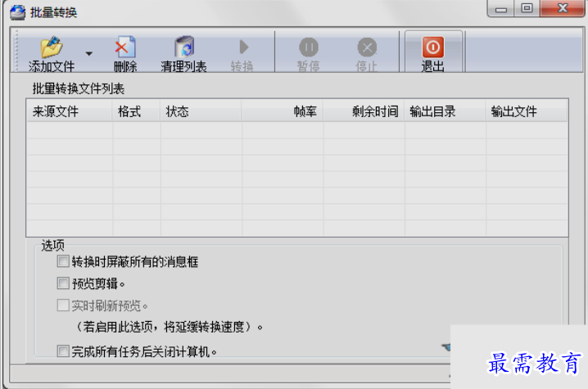Viewport: 588px width, 389px height.
Task: Click the 输出文件 column header
Action: [527, 111]
